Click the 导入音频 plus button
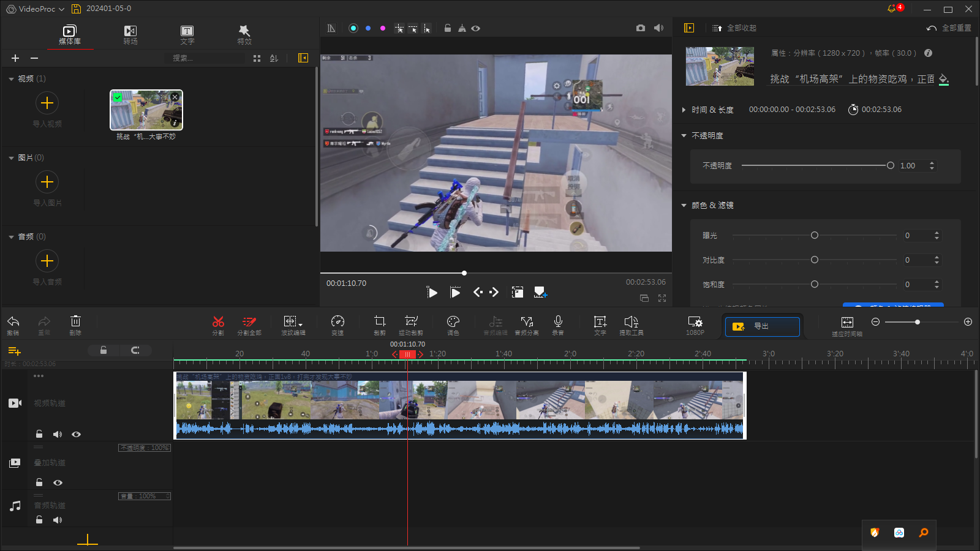Image resolution: width=980 pixels, height=551 pixels. [x=47, y=261]
